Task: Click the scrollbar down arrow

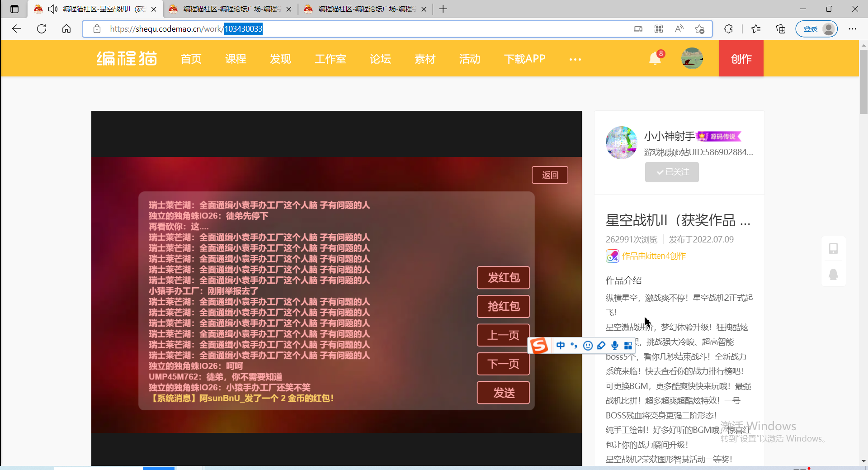Action: coord(863,461)
